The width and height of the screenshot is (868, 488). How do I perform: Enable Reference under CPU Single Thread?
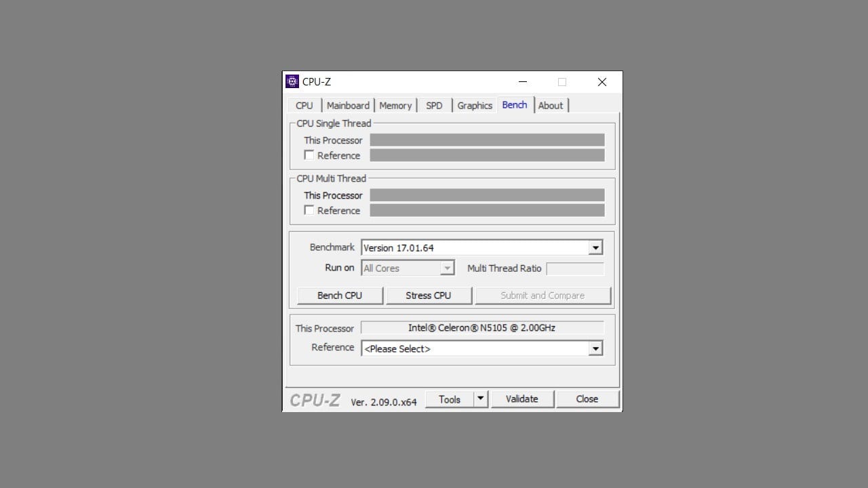[x=309, y=155]
